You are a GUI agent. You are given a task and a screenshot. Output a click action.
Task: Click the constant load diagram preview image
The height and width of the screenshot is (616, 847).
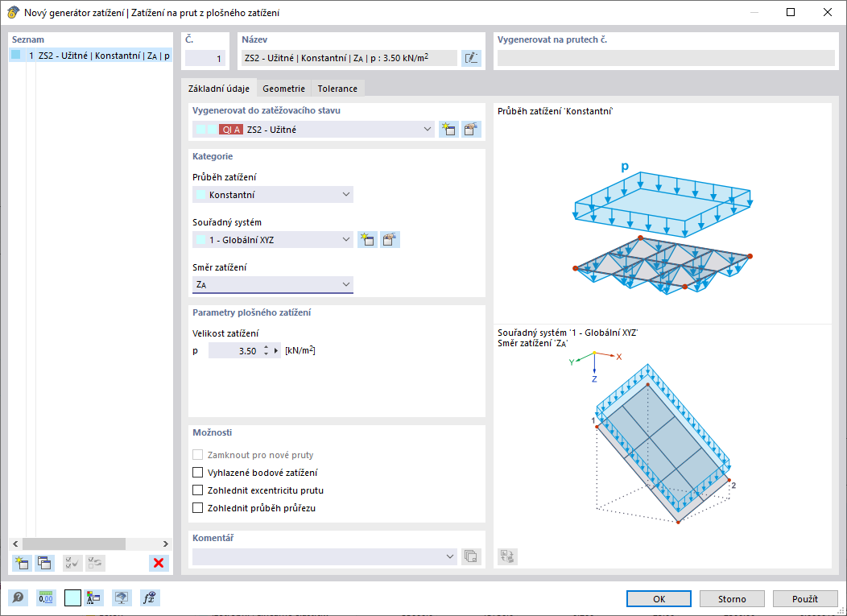tap(663, 227)
